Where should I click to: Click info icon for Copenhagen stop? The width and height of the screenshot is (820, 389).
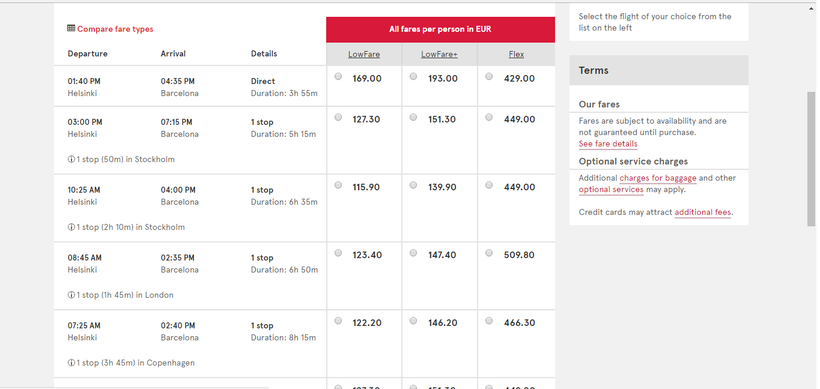tap(71, 363)
